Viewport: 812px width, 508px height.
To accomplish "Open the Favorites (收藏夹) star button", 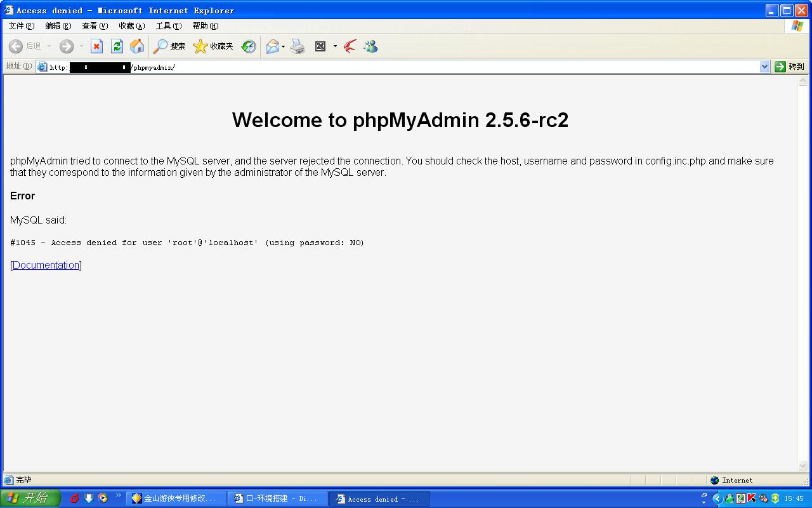I will point(213,46).
